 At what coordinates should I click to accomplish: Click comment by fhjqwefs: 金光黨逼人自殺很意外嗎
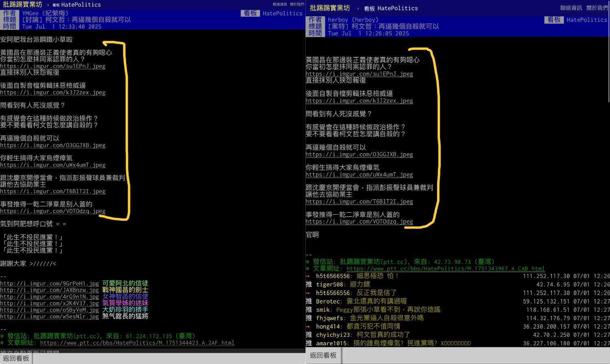point(457,318)
